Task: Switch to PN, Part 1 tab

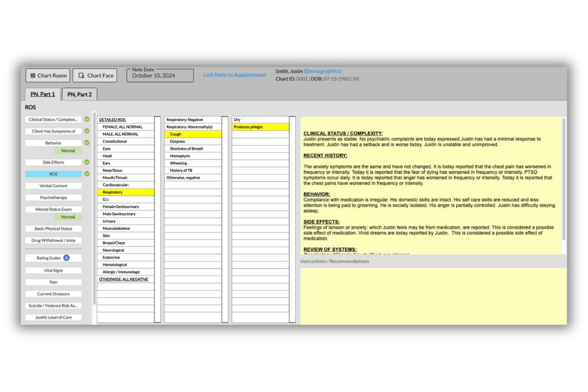Action: pyautogui.click(x=43, y=95)
